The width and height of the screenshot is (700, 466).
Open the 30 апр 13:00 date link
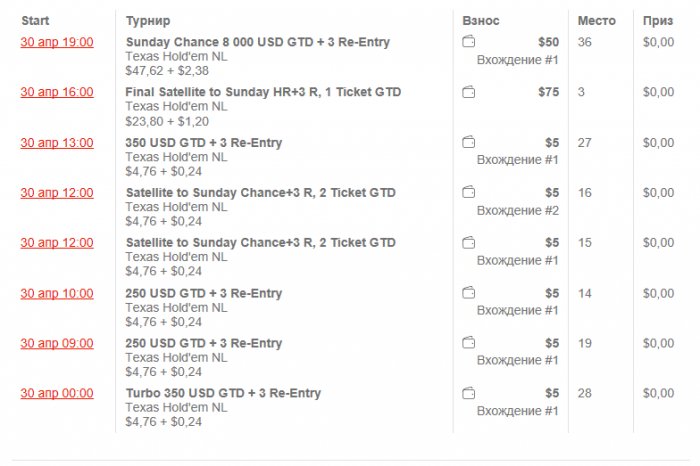click(x=57, y=143)
